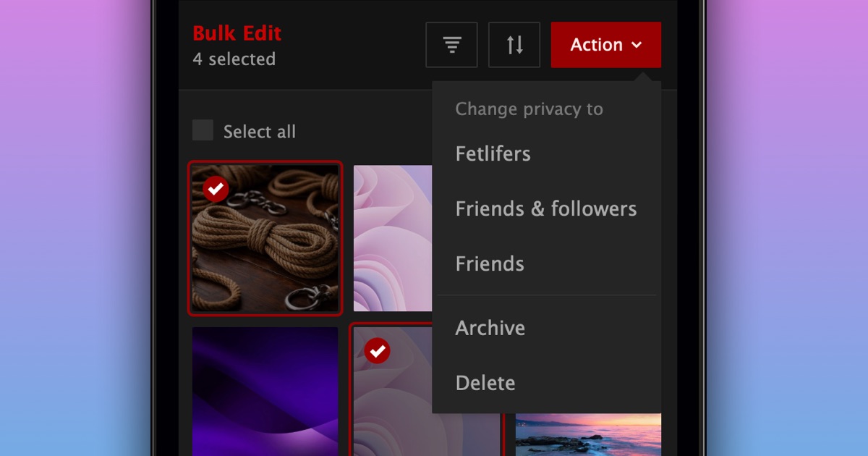Select the unchecked pink rose thumbnail

(x=393, y=238)
